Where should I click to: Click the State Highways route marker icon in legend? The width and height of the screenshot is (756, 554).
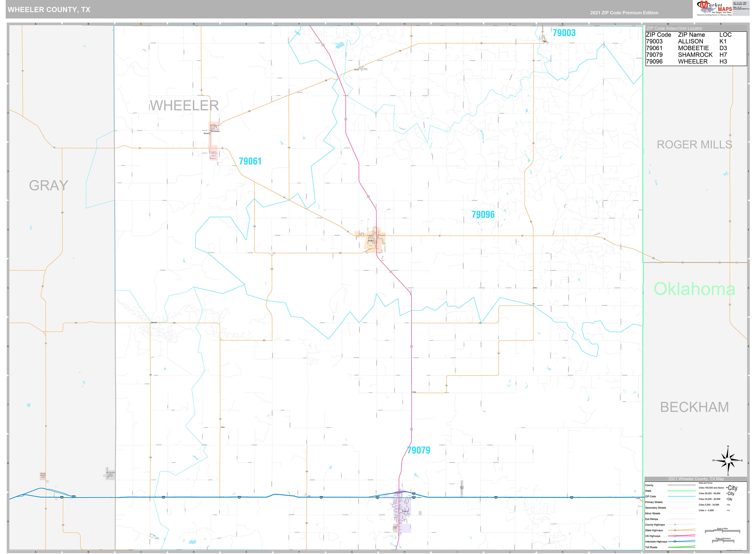pos(675,530)
